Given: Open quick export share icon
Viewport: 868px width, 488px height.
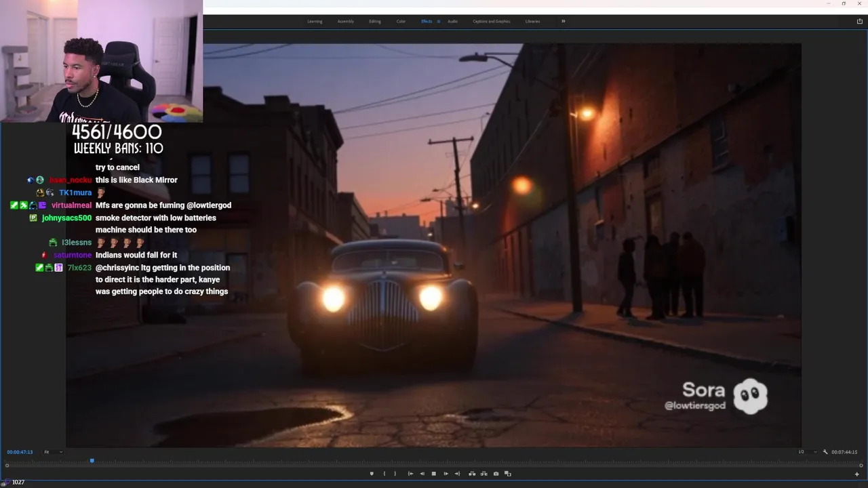Looking at the screenshot, I should tap(860, 21).
